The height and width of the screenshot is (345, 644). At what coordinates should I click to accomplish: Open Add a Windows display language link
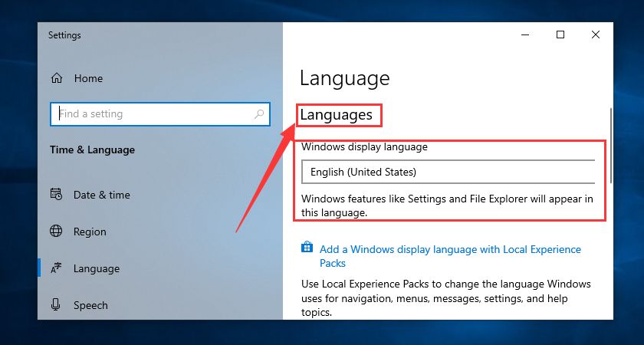click(450, 256)
